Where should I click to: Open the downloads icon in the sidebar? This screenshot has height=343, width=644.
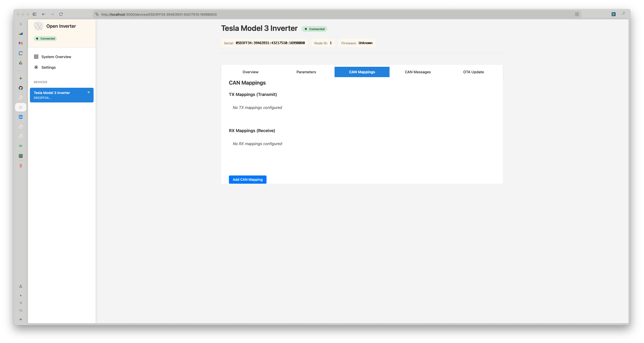pos(21,286)
